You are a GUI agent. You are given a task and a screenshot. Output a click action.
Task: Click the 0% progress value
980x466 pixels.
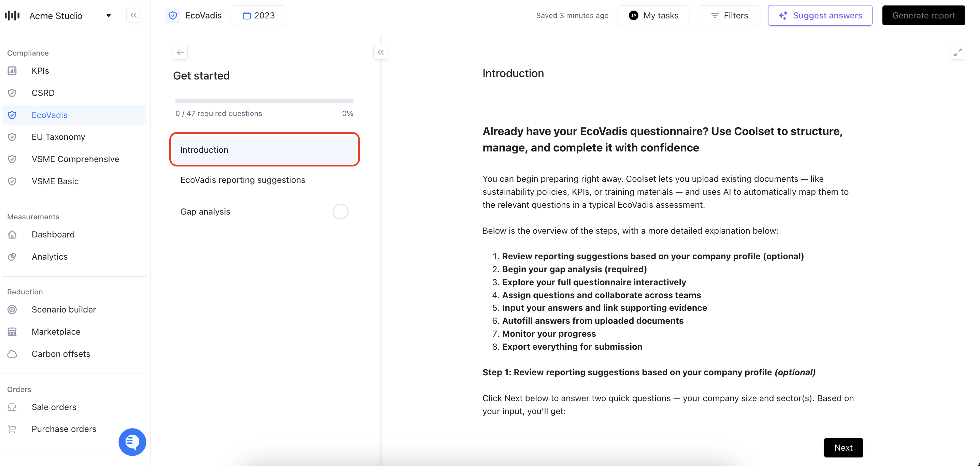coord(348,113)
